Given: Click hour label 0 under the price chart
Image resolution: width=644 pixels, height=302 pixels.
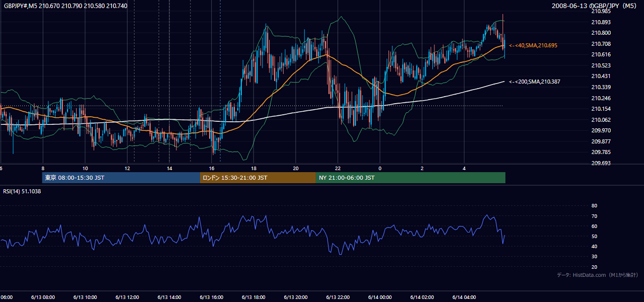Looking at the screenshot, I should [x=380, y=168].
